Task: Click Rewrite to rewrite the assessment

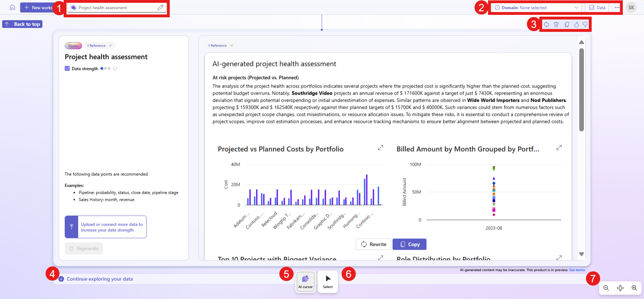Action: 373,244
